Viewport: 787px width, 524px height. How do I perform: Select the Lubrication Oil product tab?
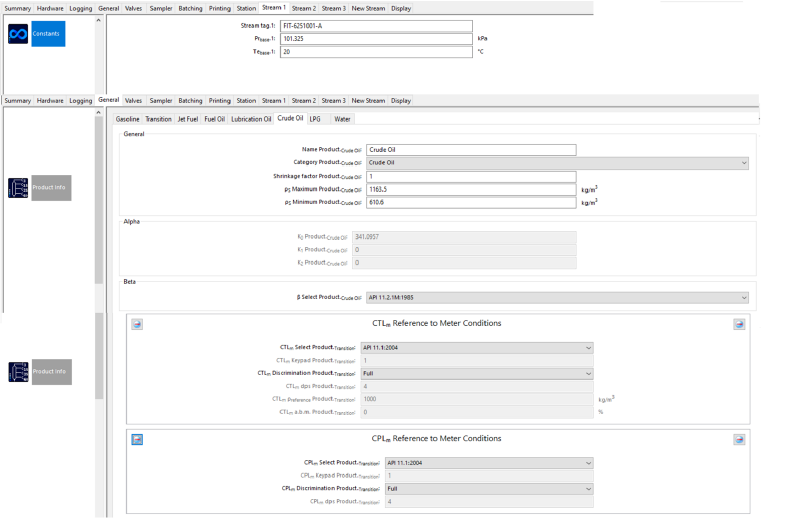[251, 119]
